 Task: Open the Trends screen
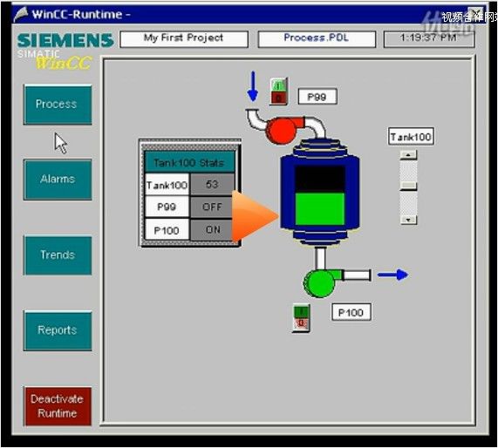click(58, 255)
